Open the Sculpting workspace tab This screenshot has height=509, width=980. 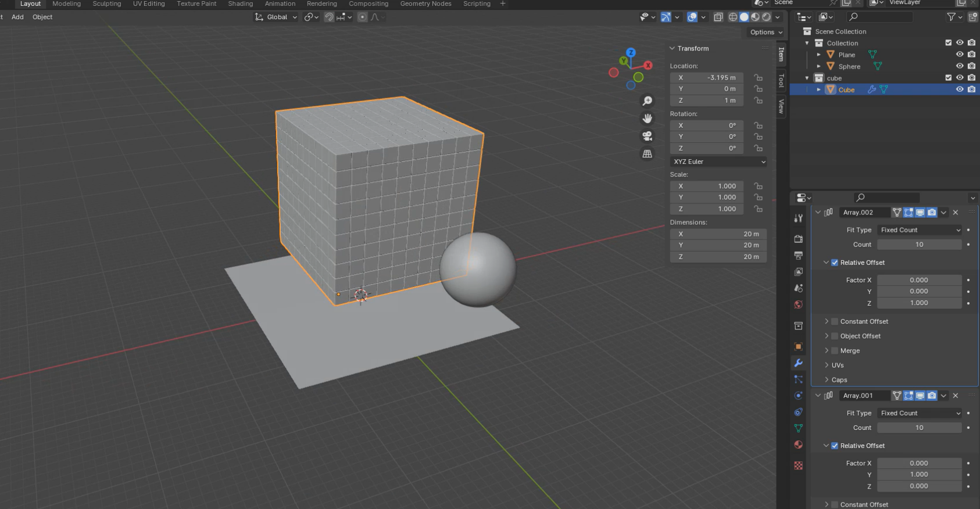click(107, 4)
